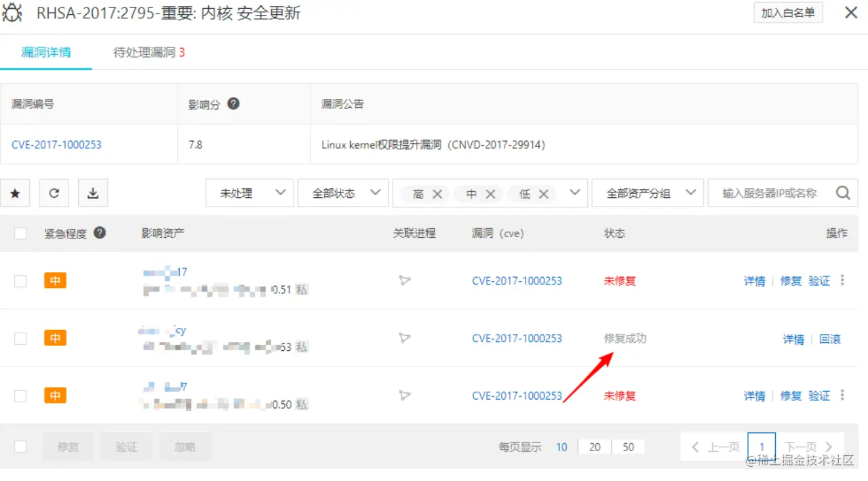Viewport: 868px width, 481px height.
Task: Click 修复 in the 0.51 row
Action: 791,280
